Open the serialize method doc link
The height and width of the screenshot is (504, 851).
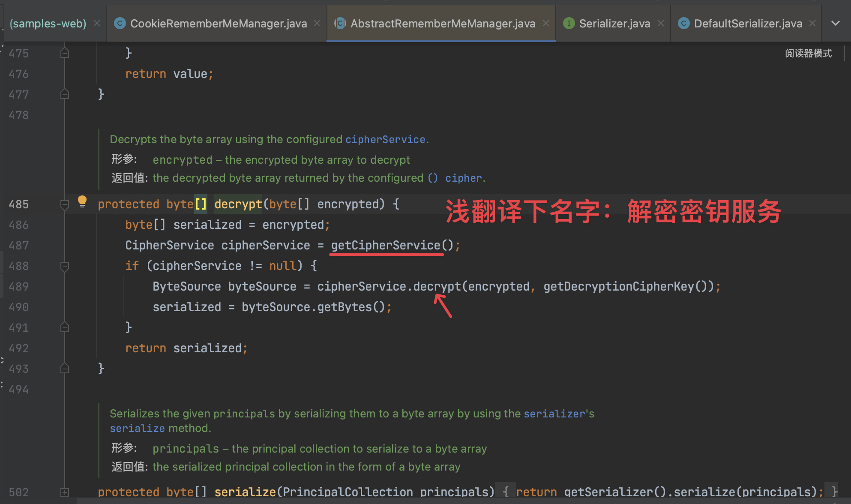coord(137,429)
